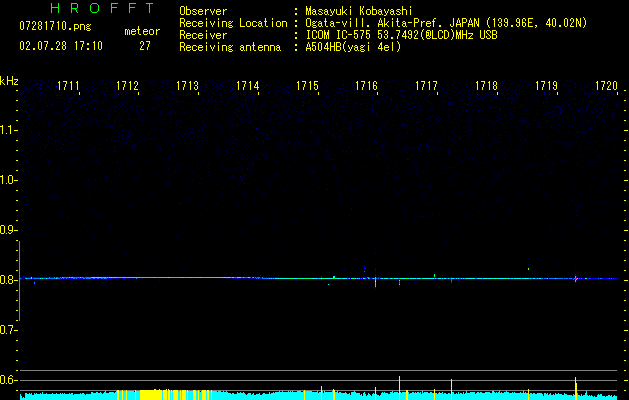Image resolution: width=629 pixels, height=400 pixels.
Task: Click the 1719 time axis label
Action: coord(547,86)
